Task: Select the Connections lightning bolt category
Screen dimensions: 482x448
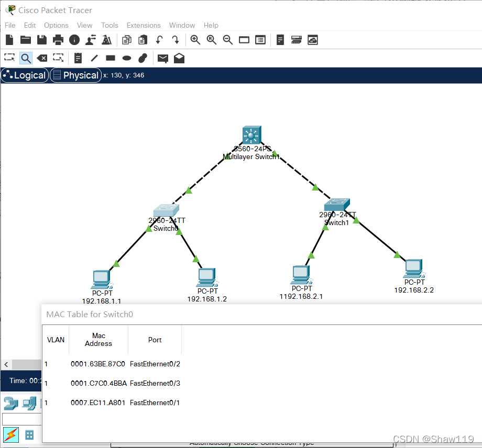Action: [11, 435]
